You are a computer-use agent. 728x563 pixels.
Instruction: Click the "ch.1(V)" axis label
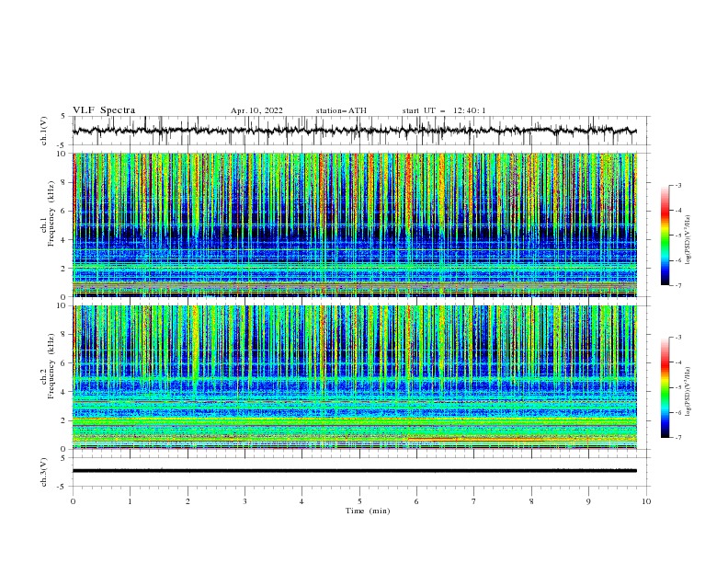click(x=44, y=131)
